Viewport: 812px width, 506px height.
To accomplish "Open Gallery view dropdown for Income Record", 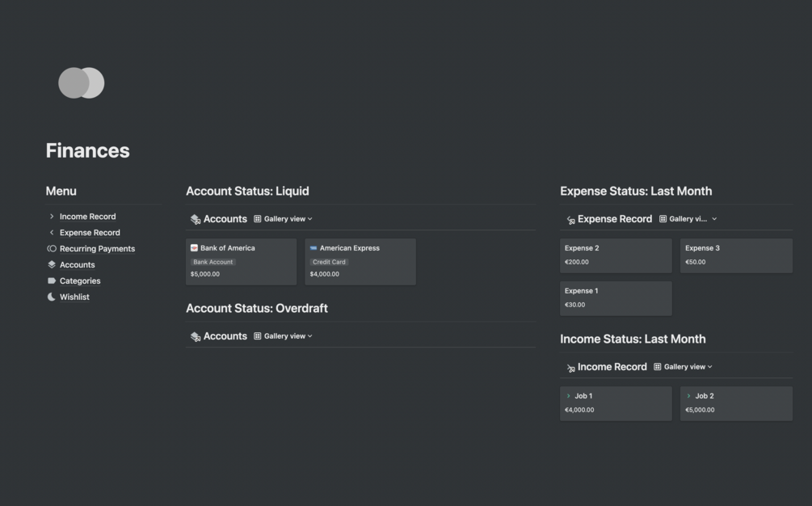I will [684, 367].
